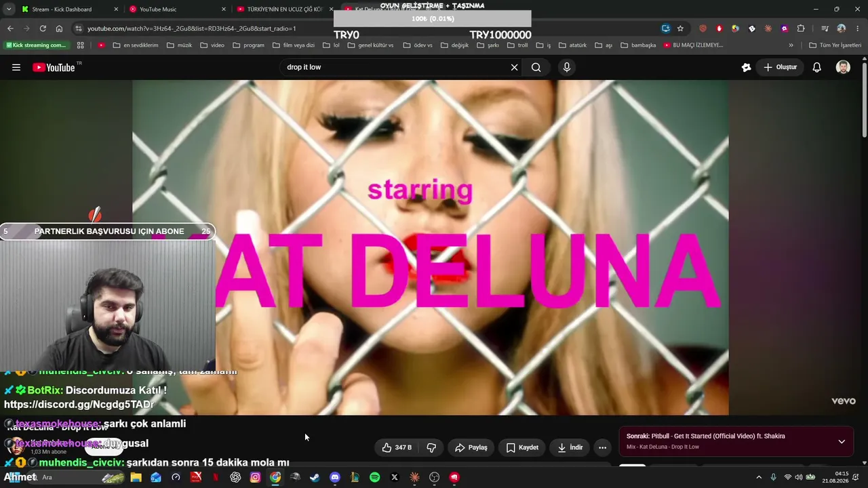Clear the search box with the X
Image resolution: width=868 pixels, height=488 pixels.
coord(514,67)
